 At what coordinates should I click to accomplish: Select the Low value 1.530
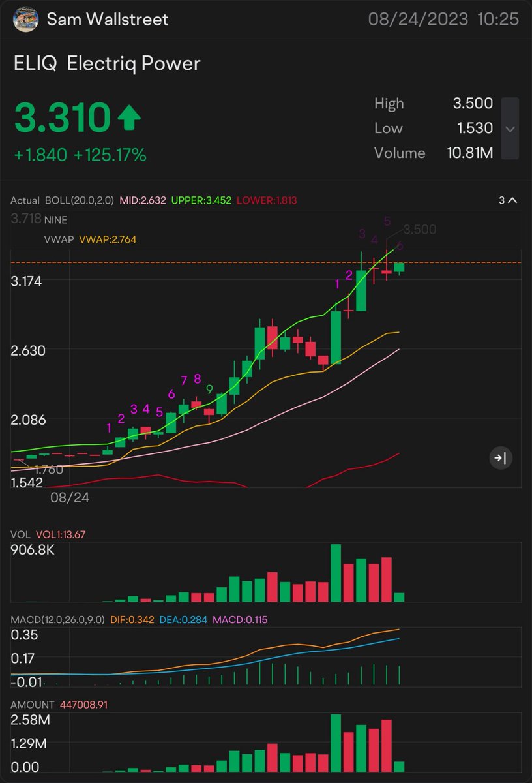[x=473, y=128]
